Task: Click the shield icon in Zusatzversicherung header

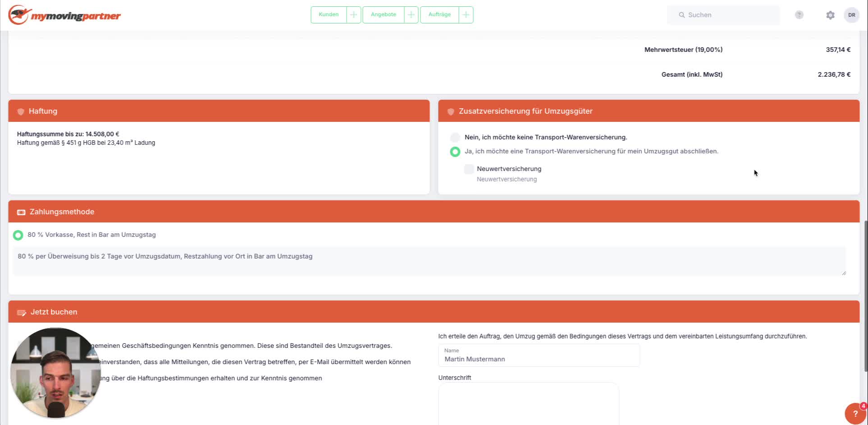Action: click(451, 111)
